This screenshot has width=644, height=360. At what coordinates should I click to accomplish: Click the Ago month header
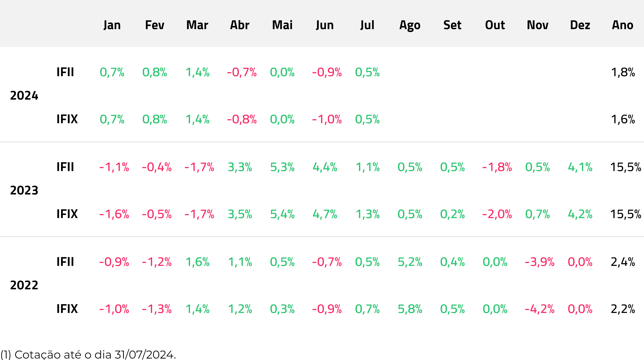(410, 25)
